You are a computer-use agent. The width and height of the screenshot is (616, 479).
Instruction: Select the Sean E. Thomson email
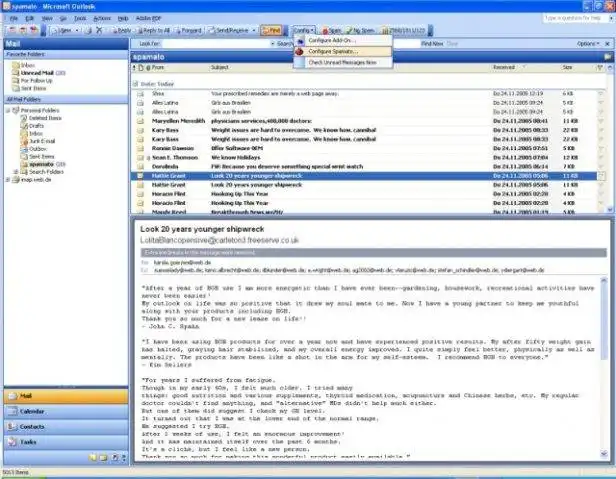pyautogui.click(x=365, y=157)
